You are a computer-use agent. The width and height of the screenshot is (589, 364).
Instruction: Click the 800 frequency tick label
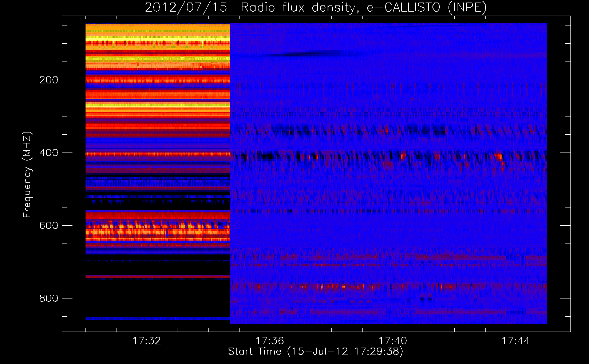(x=49, y=298)
